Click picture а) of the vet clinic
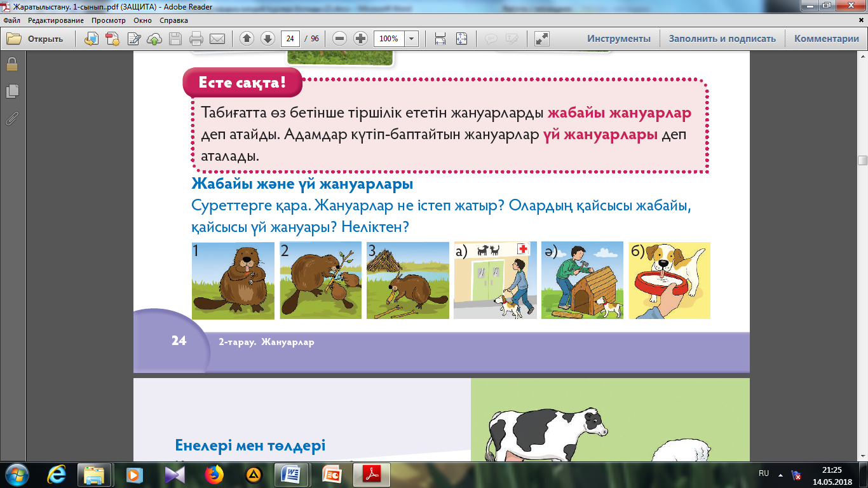 (495, 280)
